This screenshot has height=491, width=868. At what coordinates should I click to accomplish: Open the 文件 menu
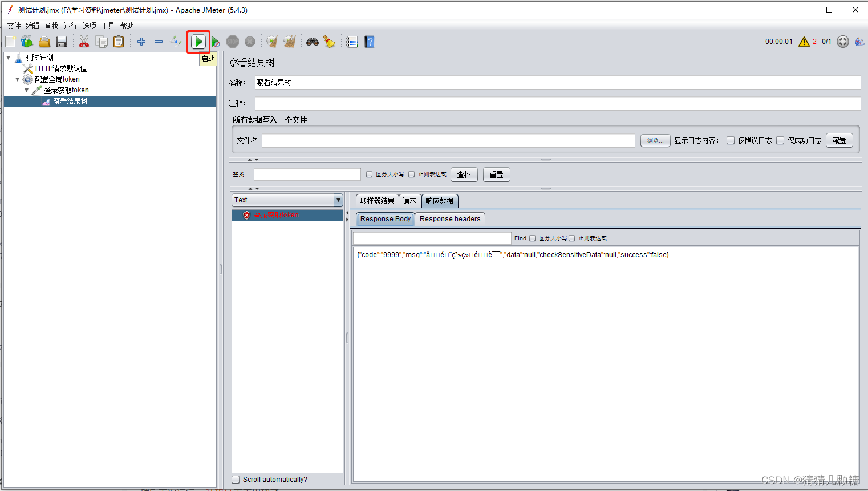[x=14, y=26]
